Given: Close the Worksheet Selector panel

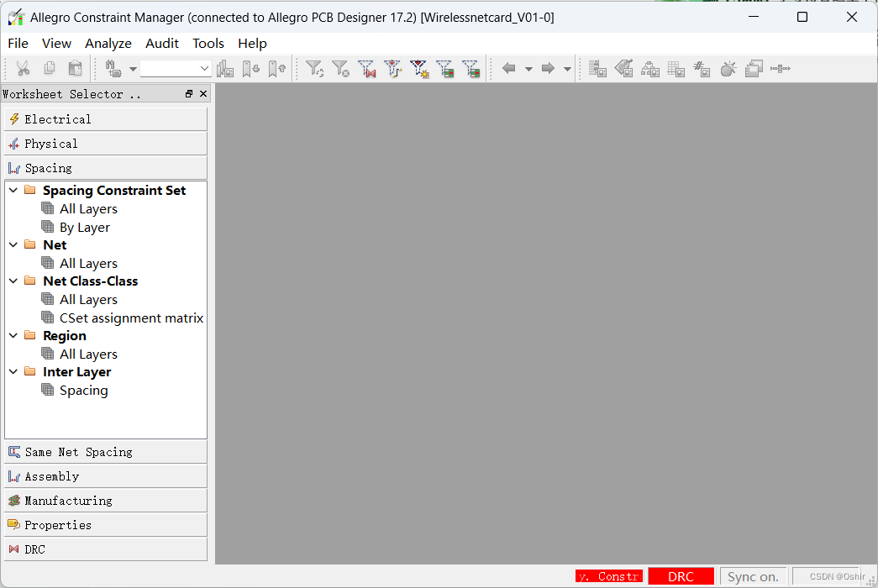Looking at the screenshot, I should [x=203, y=94].
